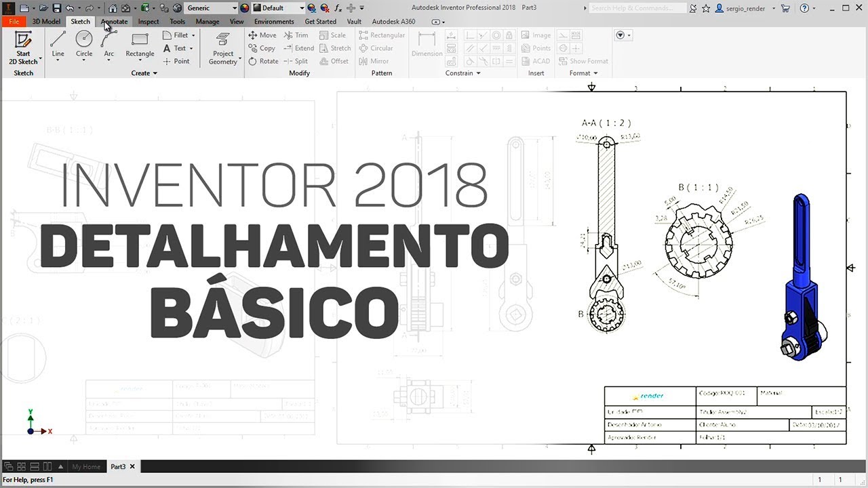Click Project Geometry tool
868x488 pixels.
tap(223, 48)
